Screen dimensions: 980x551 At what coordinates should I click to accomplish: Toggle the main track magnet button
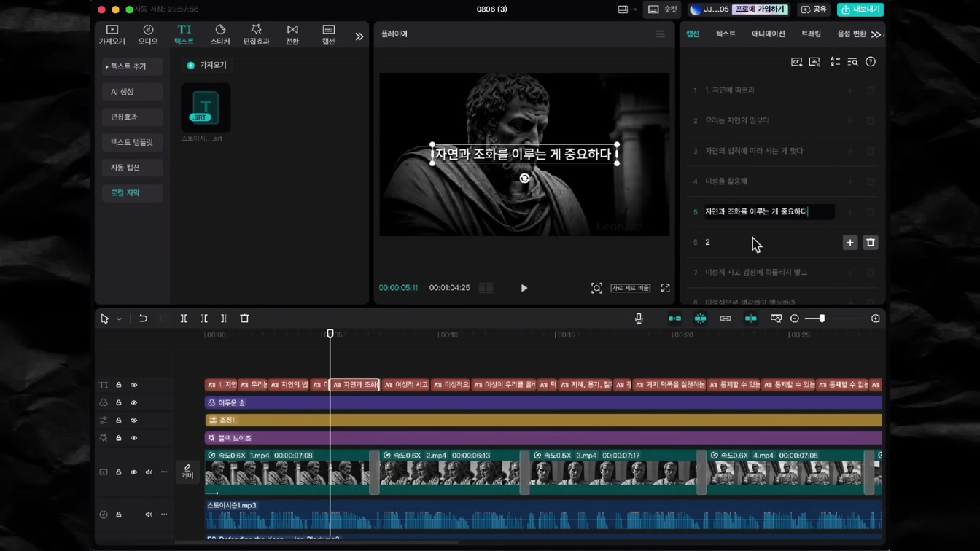pos(674,319)
